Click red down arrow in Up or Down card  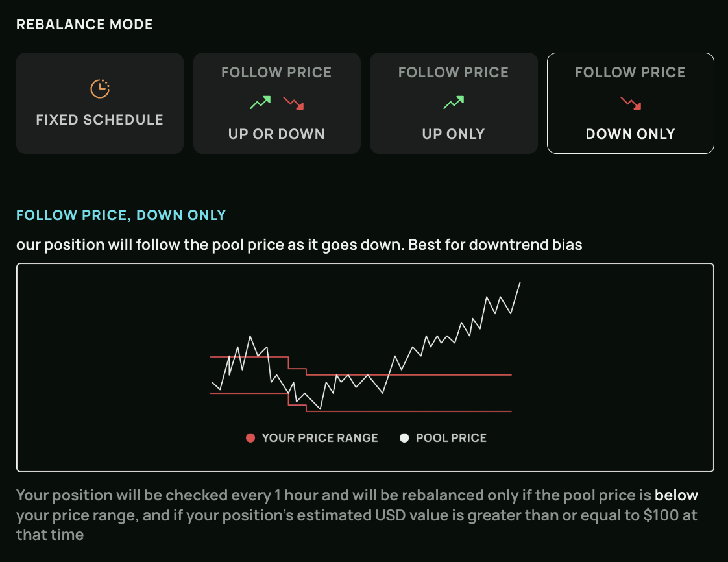click(293, 103)
